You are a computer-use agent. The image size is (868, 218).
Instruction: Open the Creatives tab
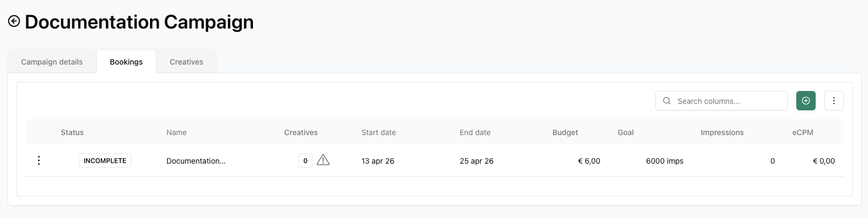186,62
